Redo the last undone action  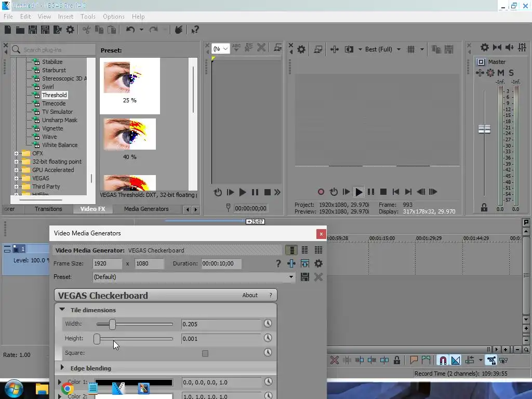[x=154, y=30]
